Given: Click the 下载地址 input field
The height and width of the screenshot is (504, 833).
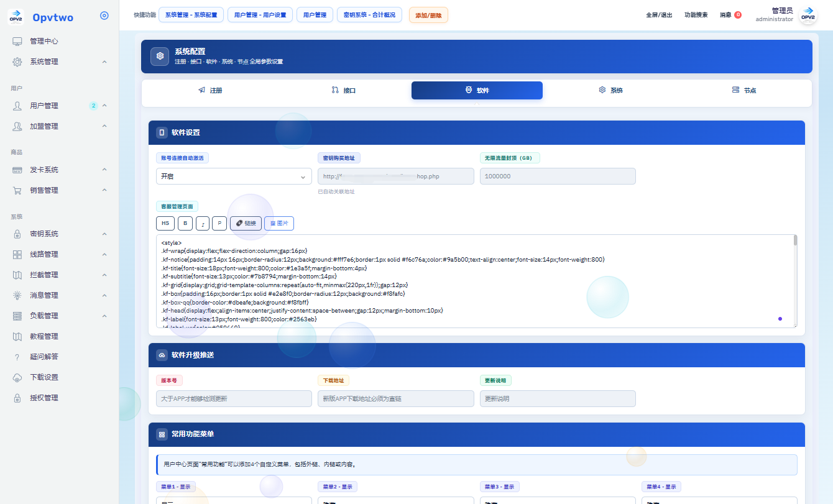Looking at the screenshot, I should click(x=395, y=398).
